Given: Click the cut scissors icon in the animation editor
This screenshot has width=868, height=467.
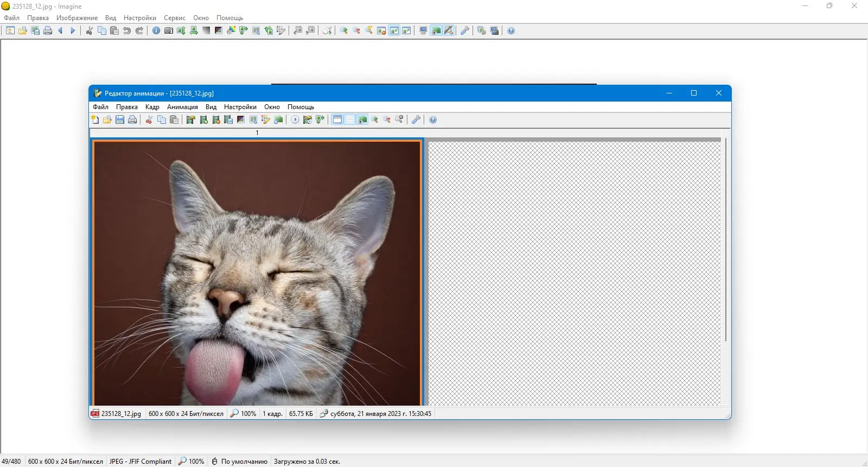Looking at the screenshot, I should (x=149, y=119).
